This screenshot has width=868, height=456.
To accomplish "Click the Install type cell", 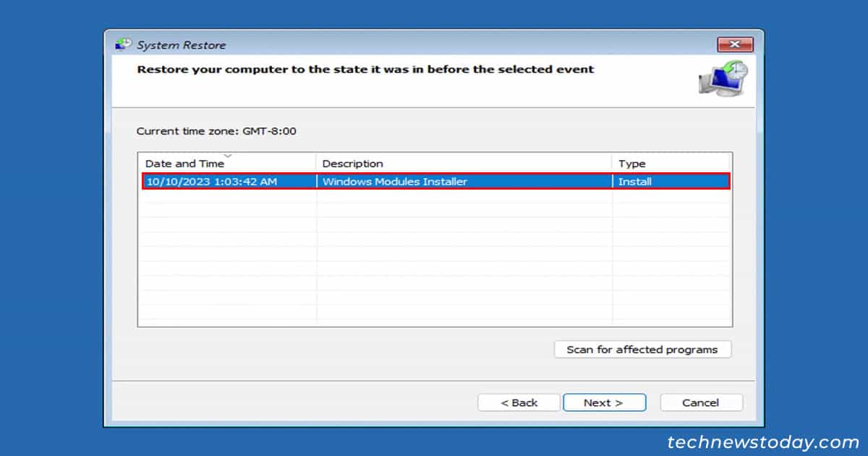I will [x=672, y=182].
